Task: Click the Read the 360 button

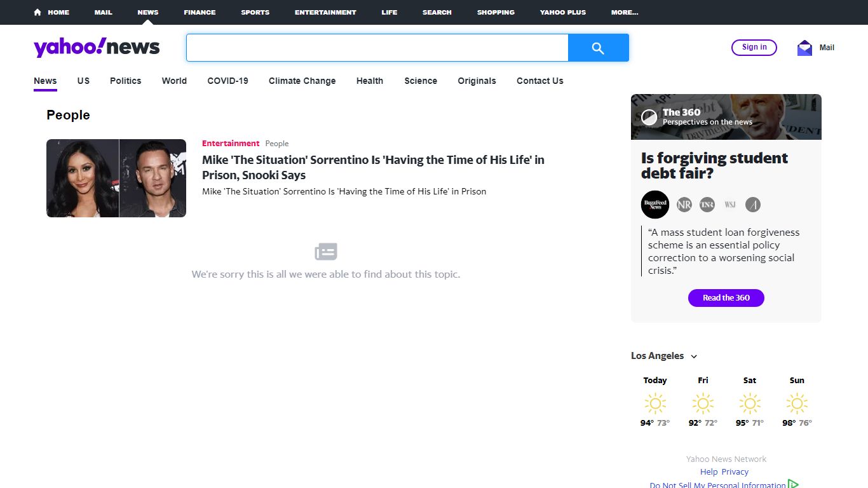Action: [x=726, y=298]
